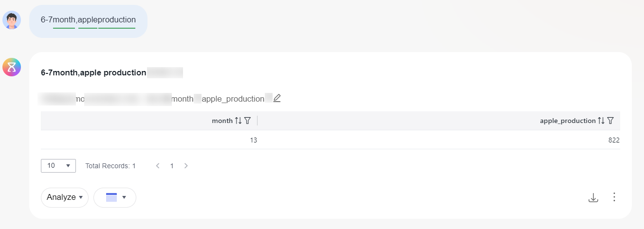This screenshot has height=229, width=644.
Task: Click the hourglass assistant icon
Action: 12,67
